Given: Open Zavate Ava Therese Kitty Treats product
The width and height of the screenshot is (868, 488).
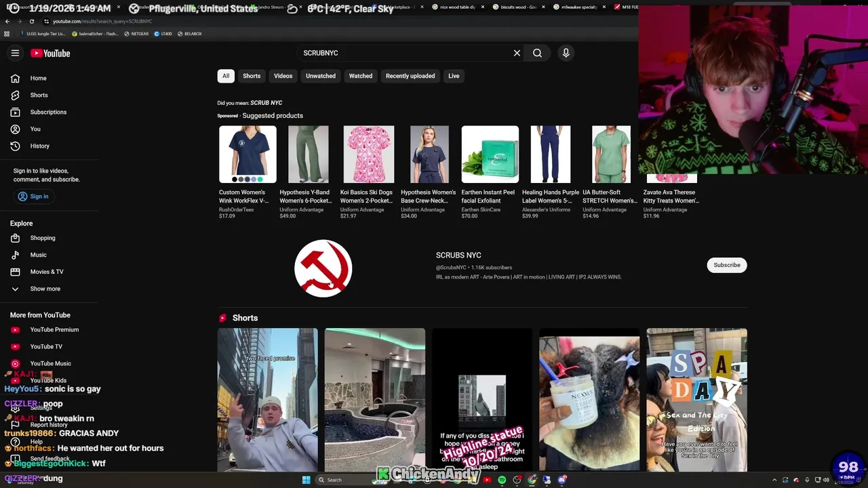Looking at the screenshot, I should (671, 197).
